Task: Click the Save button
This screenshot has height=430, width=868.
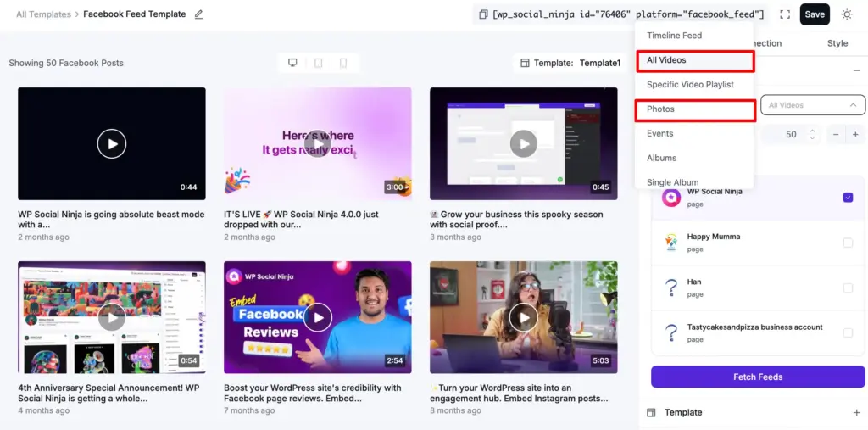Action: point(815,14)
